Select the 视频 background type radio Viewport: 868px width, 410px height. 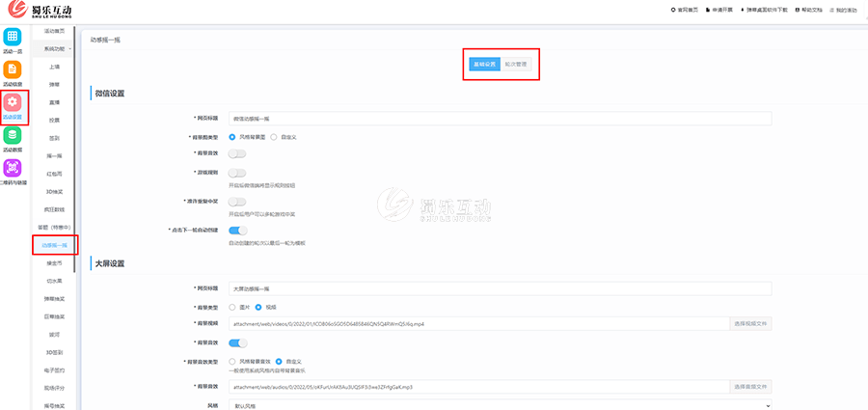click(258, 307)
